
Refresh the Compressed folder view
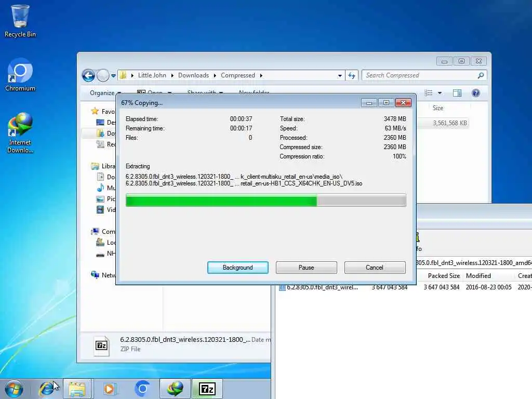click(x=352, y=75)
